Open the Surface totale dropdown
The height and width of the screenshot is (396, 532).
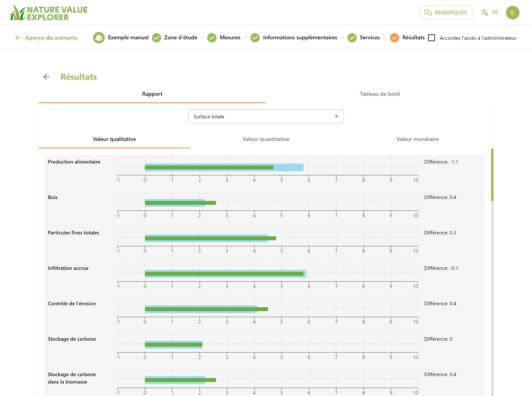point(266,116)
